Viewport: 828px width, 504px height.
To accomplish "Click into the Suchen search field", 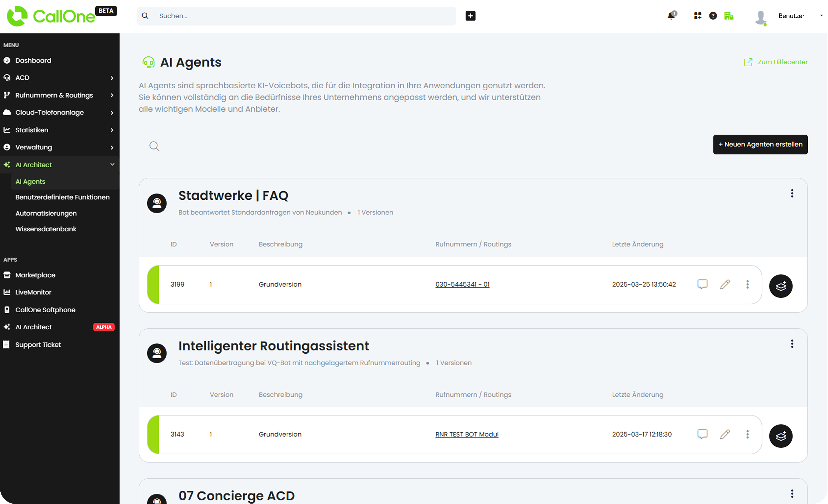I will [297, 16].
